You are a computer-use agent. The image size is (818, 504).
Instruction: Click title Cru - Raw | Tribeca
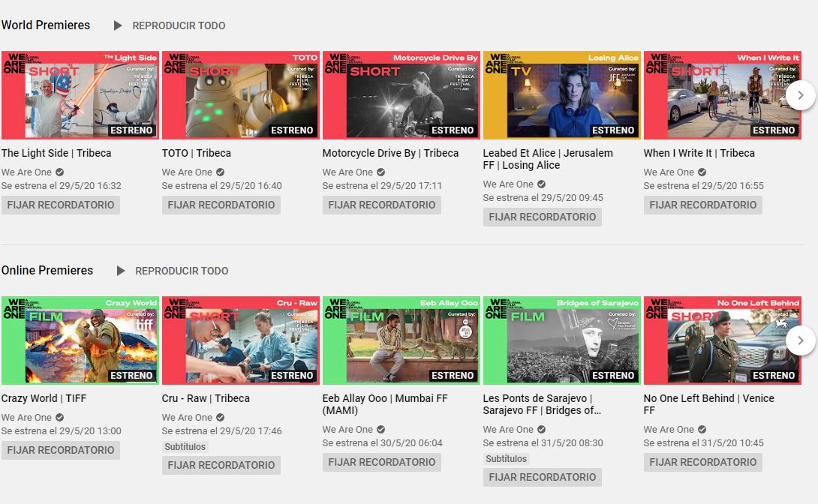206,398
